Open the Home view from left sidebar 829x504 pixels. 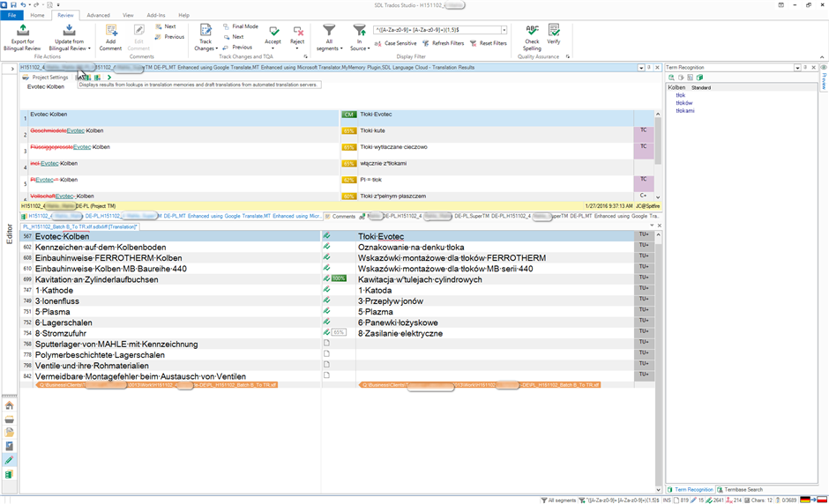pyautogui.click(x=9, y=405)
